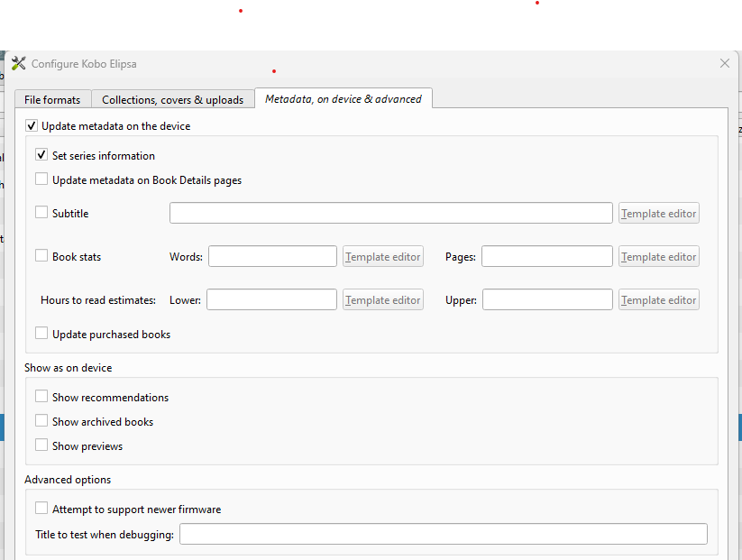Click the Title to test when debugging field
742x560 pixels.
click(x=444, y=534)
